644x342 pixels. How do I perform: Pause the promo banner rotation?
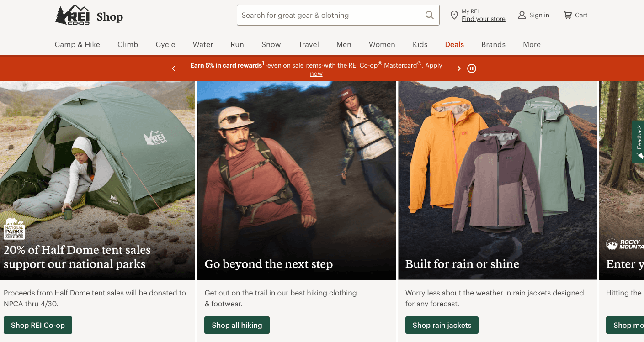pyautogui.click(x=472, y=68)
